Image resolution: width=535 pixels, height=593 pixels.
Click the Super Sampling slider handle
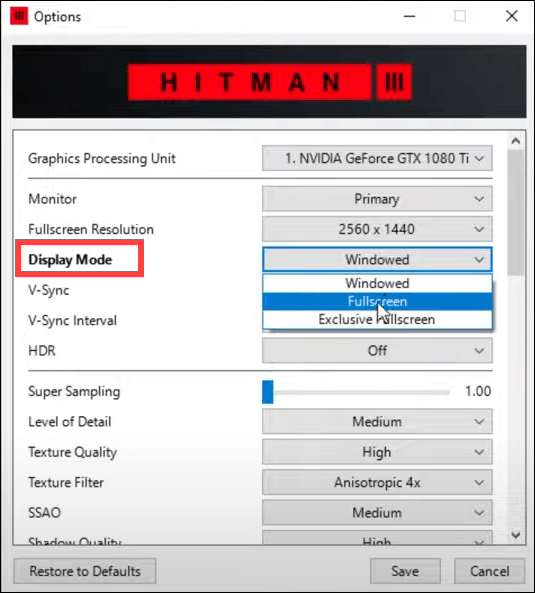pos(268,392)
